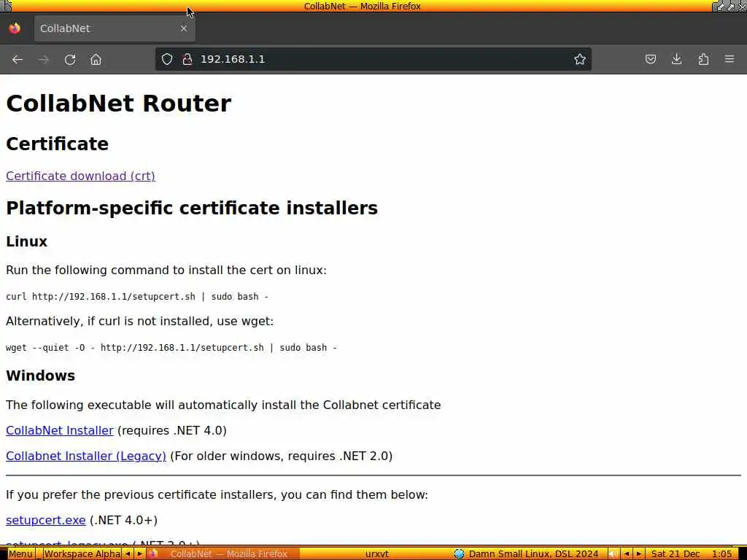
Task: Click the taskbar clock Sat 21 Dec 1:05
Action: click(692, 554)
